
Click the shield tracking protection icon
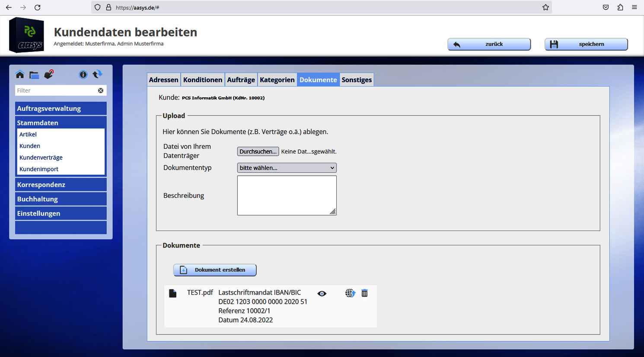[98, 7]
